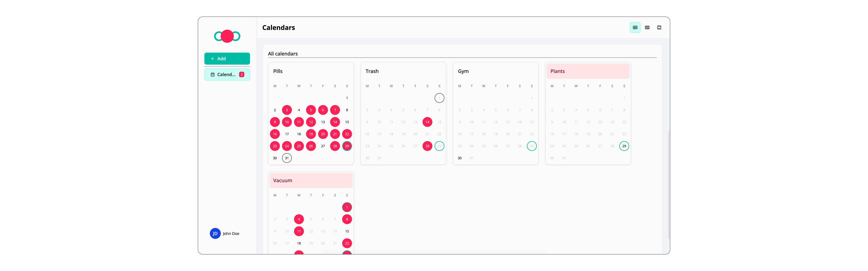This screenshot has width=868, height=271.
Task: Click the red notification badge showing 2
Action: click(242, 74)
